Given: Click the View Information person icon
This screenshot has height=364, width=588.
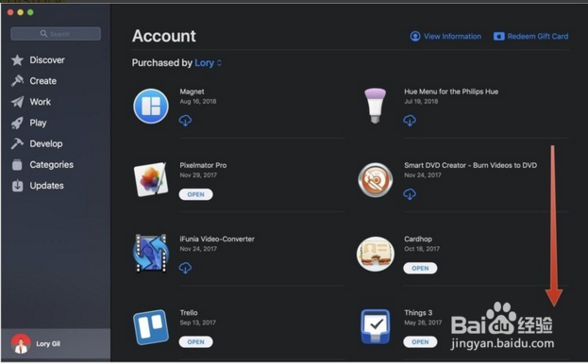Looking at the screenshot, I should pos(415,37).
